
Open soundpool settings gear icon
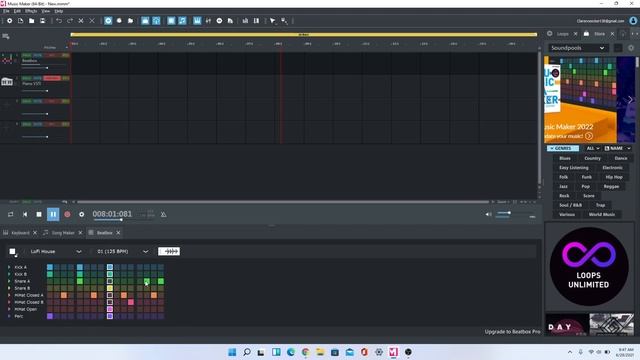[631, 48]
